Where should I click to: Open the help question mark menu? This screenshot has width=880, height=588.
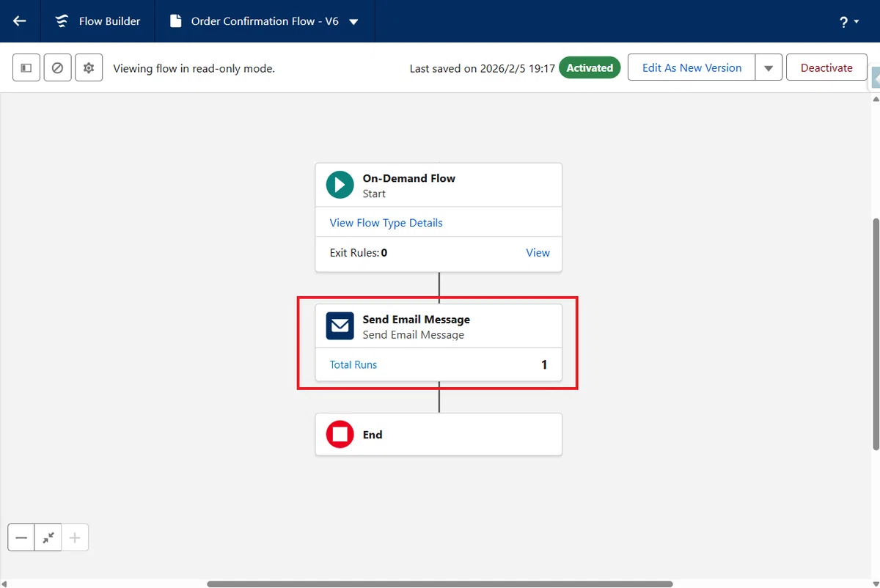click(849, 22)
